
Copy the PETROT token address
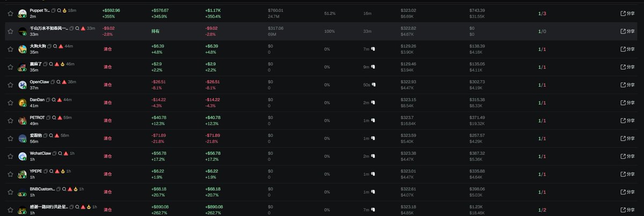tap(48, 117)
